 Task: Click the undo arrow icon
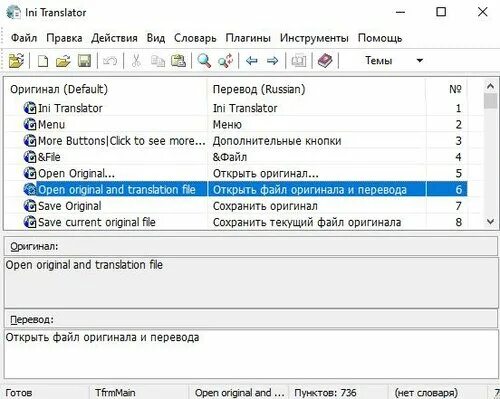pos(110,61)
